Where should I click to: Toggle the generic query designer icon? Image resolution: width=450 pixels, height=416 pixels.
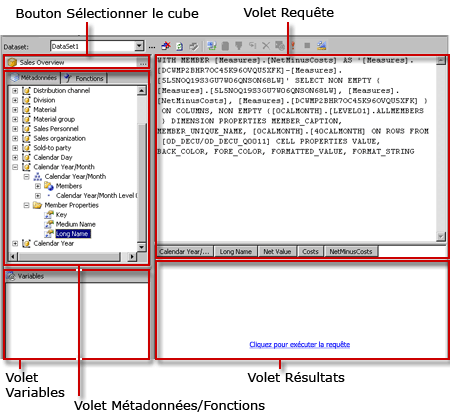193,46
